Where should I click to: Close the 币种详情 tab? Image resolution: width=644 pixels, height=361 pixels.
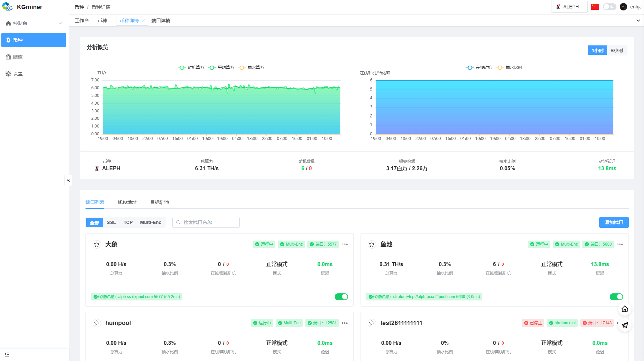click(x=143, y=21)
